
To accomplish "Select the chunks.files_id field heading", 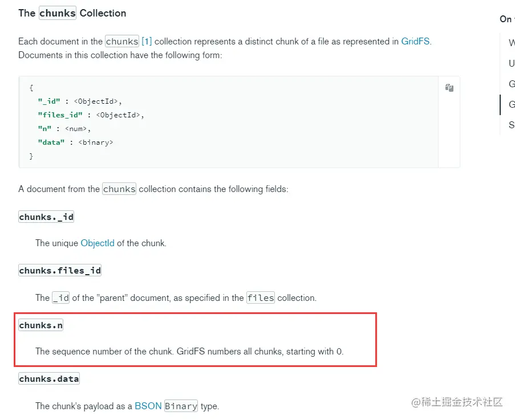I will (60, 271).
